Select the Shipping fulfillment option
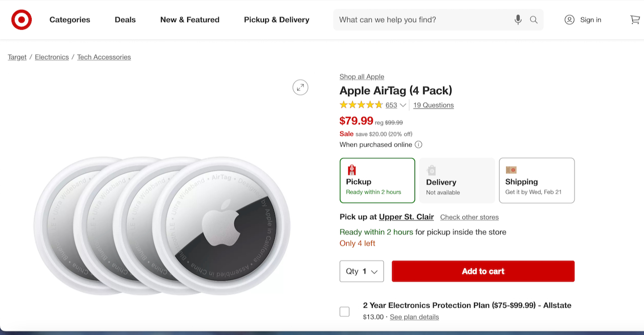Screen dimensions: 644x335 536,180
